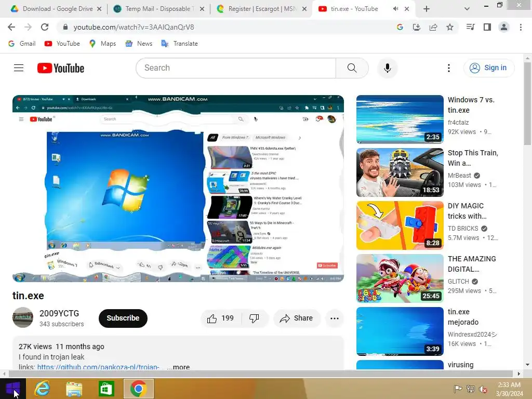Open media control icon in toolbar

point(470,27)
